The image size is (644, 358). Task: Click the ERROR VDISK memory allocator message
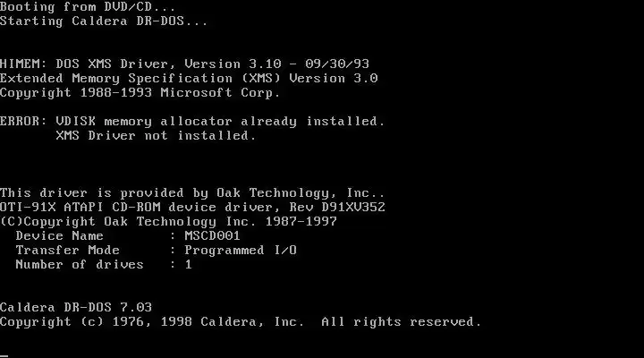192,122
